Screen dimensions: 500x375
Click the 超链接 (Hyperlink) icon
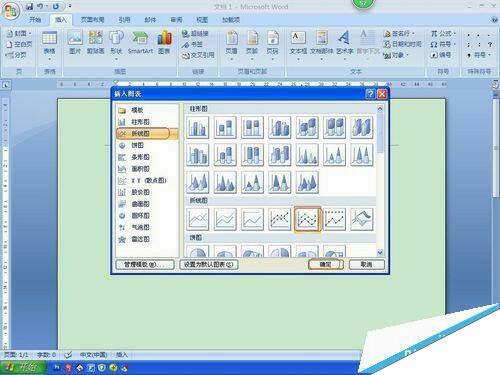click(x=195, y=33)
